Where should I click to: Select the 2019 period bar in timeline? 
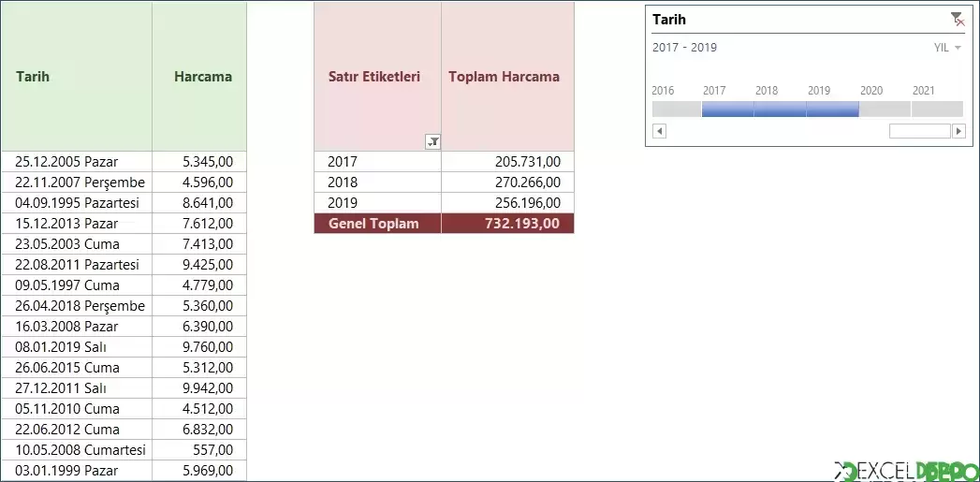(832, 110)
